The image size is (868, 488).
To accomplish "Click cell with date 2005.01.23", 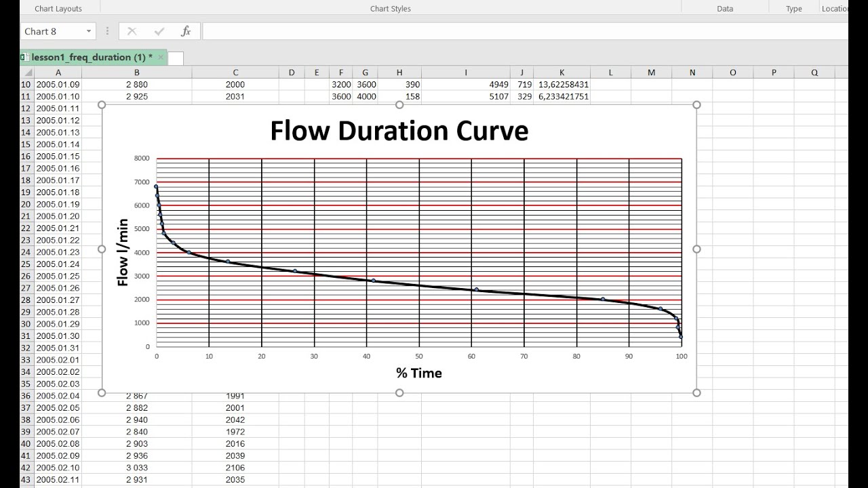I will coord(58,252).
